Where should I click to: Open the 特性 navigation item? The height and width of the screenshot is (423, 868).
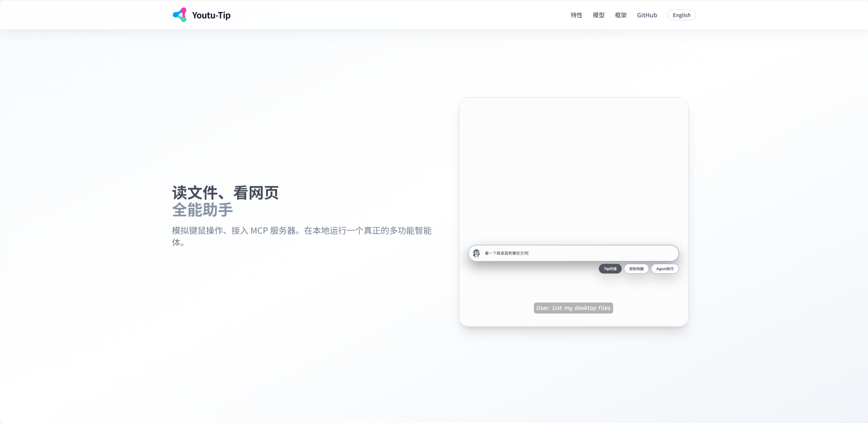click(576, 15)
